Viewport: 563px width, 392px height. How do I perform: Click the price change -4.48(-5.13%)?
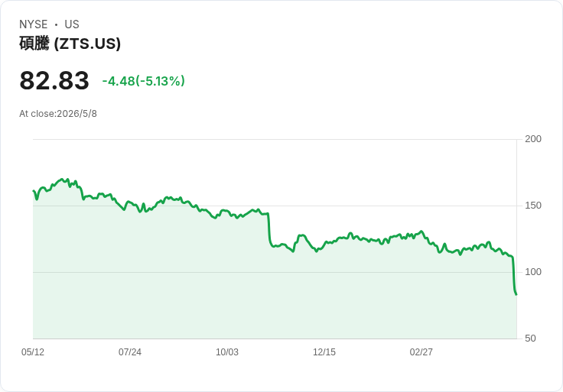pos(144,81)
